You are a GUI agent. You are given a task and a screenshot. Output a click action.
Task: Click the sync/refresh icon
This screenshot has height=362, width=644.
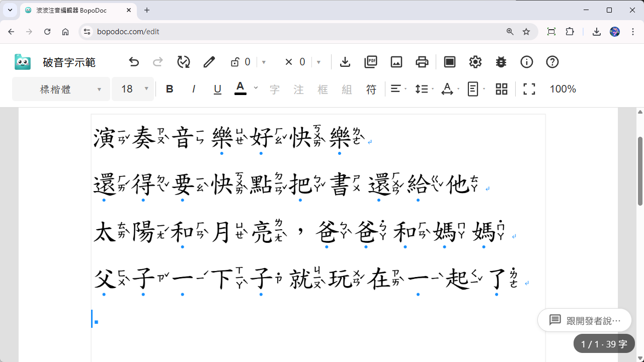point(183,62)
